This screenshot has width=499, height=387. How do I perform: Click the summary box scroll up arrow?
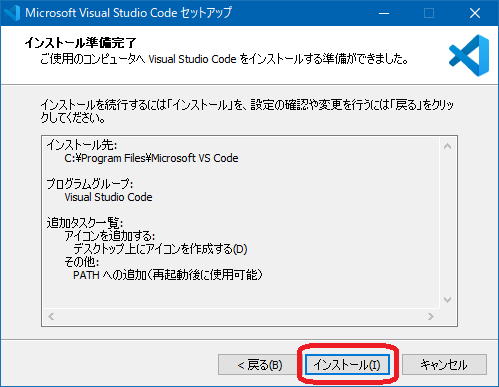(x=448, y=146)
